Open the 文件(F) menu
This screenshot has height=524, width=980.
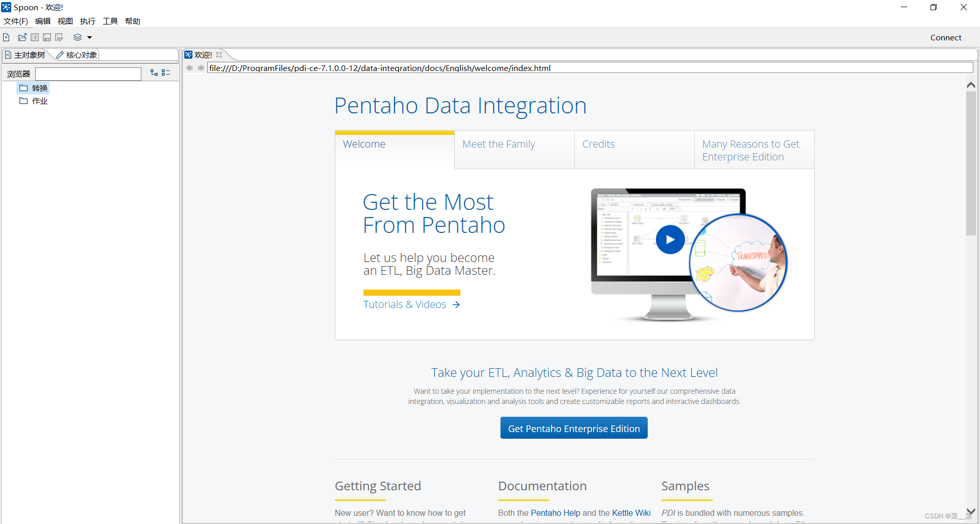click(x=16, y=21)
